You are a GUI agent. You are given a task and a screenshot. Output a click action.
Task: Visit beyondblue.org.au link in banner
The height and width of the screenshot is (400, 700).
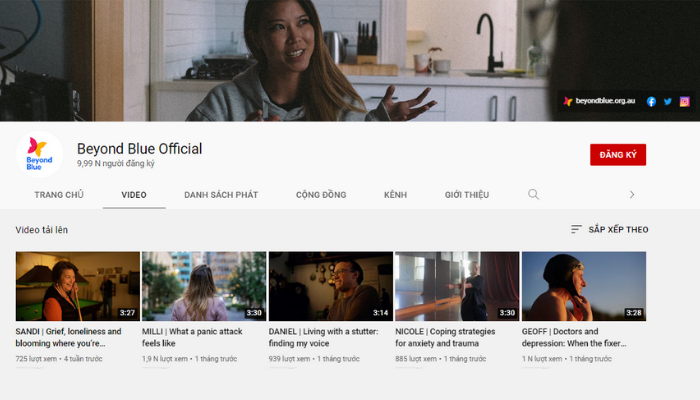(600, 101)
